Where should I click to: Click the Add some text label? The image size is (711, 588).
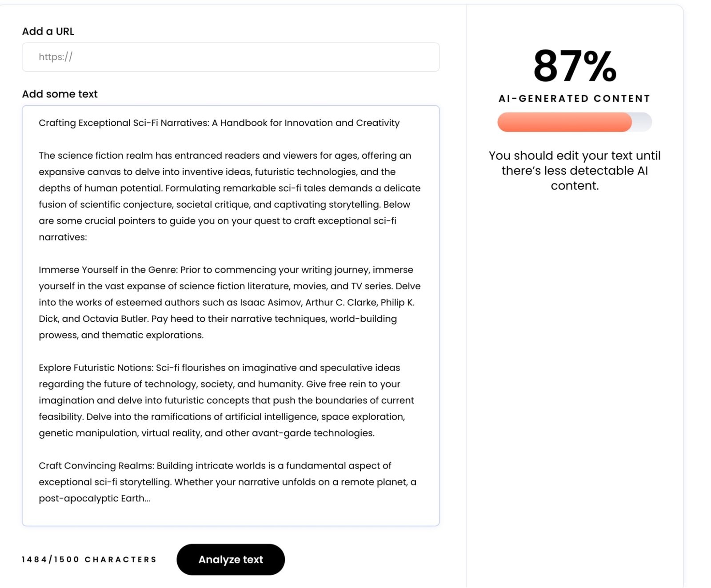60,94
